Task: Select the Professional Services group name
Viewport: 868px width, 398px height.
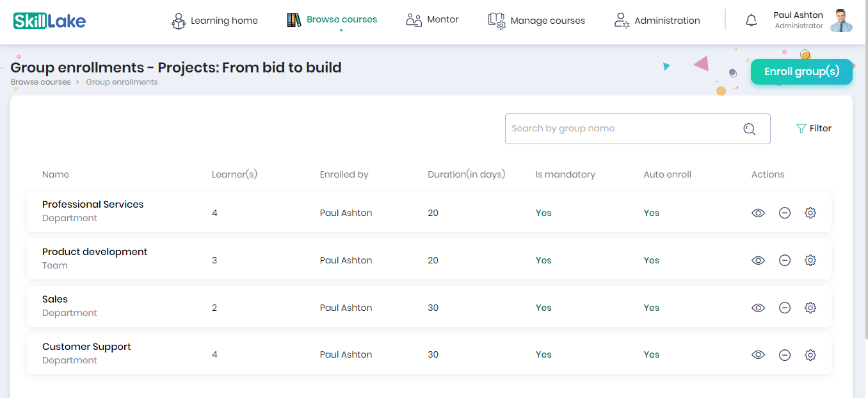Action: coord(93,204)
